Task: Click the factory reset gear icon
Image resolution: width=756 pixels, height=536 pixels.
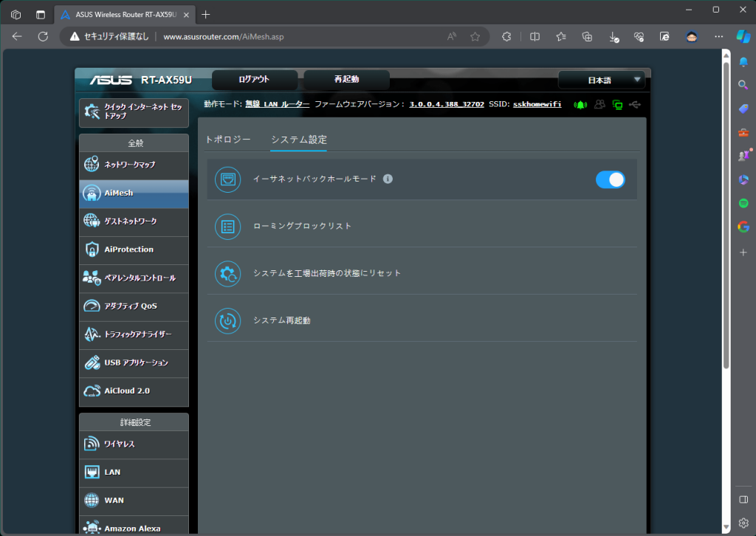Action: [x=227, y=274]
